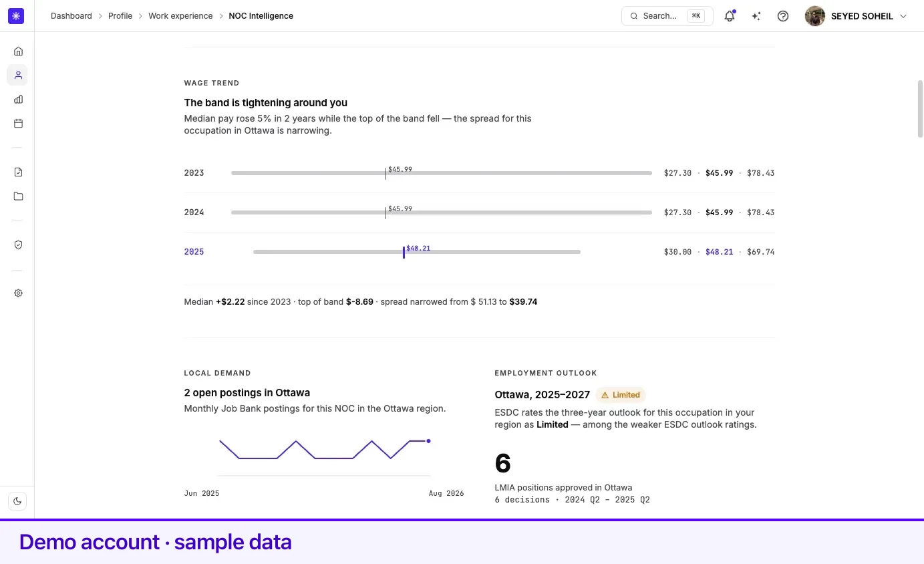Image resolution: width=924 pixels, height=564 pixels.
Task: Open the calendar icon in sidebar
Action: 18,124
